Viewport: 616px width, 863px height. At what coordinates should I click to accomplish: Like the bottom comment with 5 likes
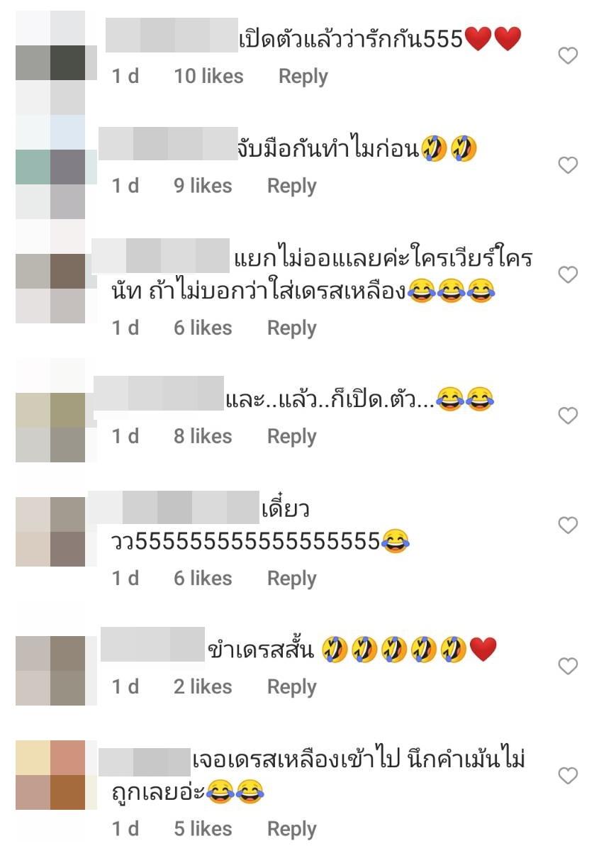(568, 775)
